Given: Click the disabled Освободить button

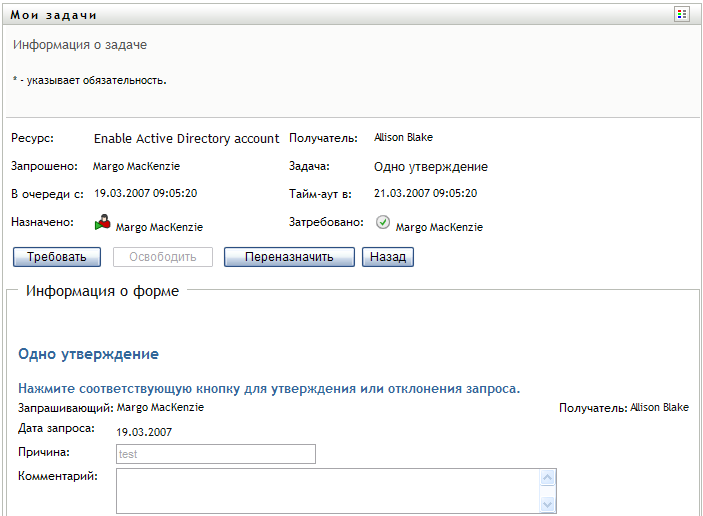Looking at the screenshot, I should click(163, 257).
